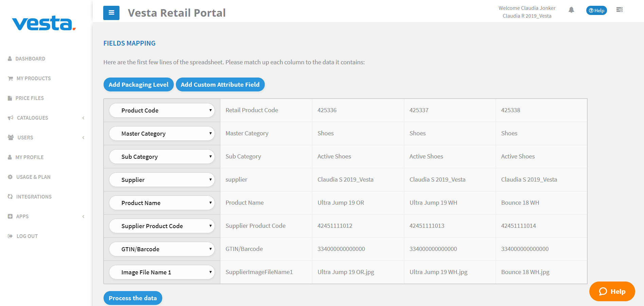Click the Bounce 18 WH cell
644x306 pixels.
coord(541,203)
